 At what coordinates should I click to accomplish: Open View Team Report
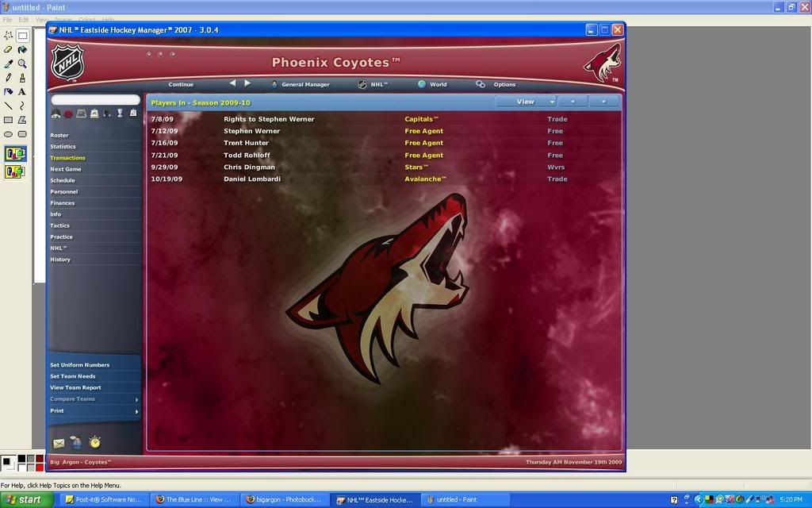[x=75, y=387]
